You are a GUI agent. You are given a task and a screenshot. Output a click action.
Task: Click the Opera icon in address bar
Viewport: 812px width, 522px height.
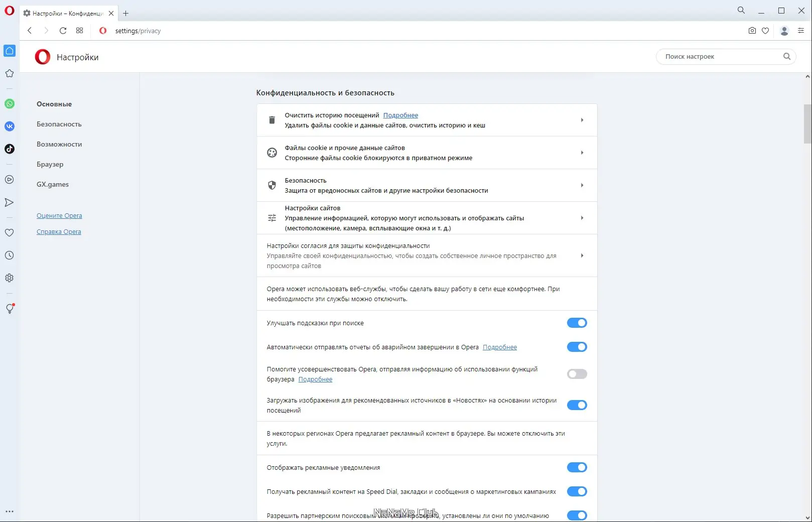coord(103,31)
